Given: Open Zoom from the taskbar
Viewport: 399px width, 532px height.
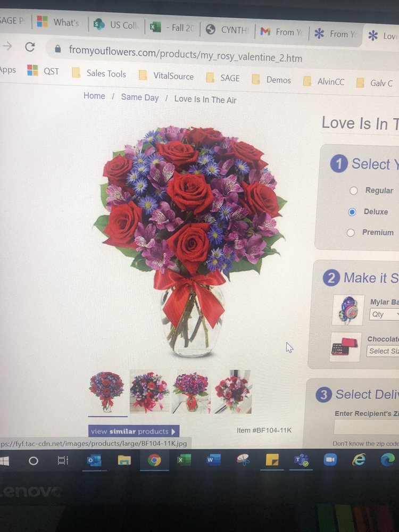Looking at the screenshot, I should (331, 460).
